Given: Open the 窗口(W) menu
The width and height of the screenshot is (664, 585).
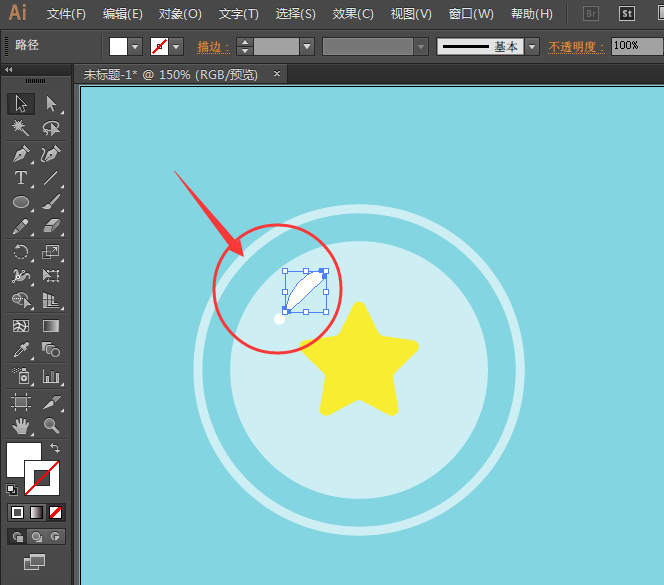Looking at the screenshot, I should pyautogui.click(x=471, y=14).
